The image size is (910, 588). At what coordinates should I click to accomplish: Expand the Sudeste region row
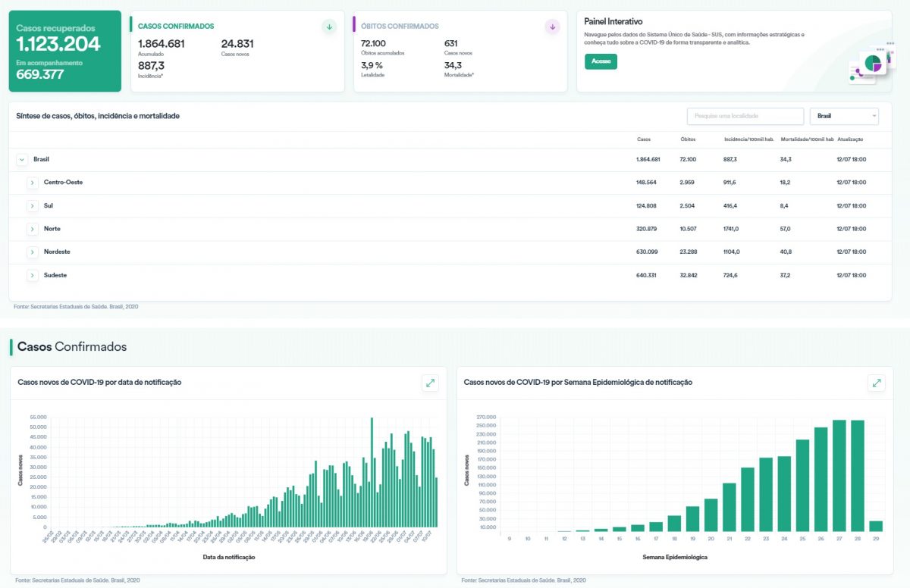[x=33, y=275]
